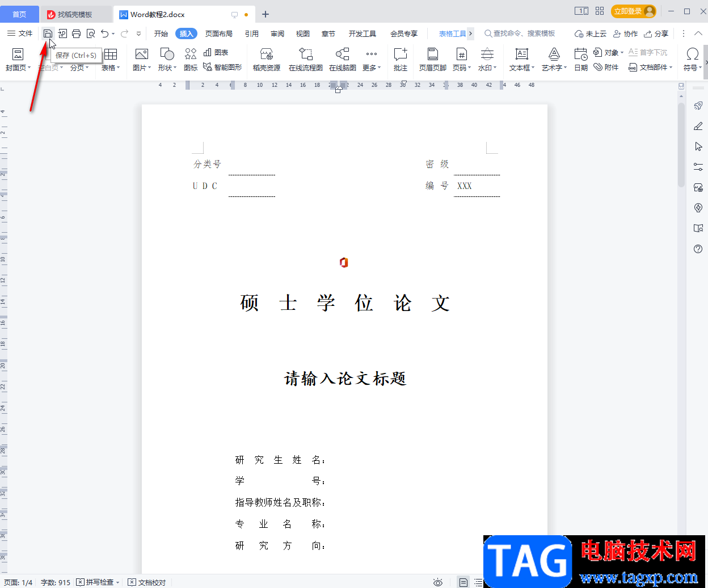Click the Save icon in quick toolbar

(48, 33)
